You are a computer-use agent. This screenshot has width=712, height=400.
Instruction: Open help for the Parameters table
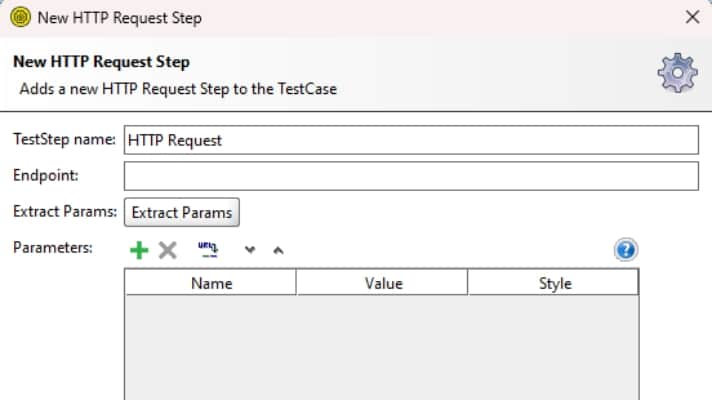[x=626, y=249]
